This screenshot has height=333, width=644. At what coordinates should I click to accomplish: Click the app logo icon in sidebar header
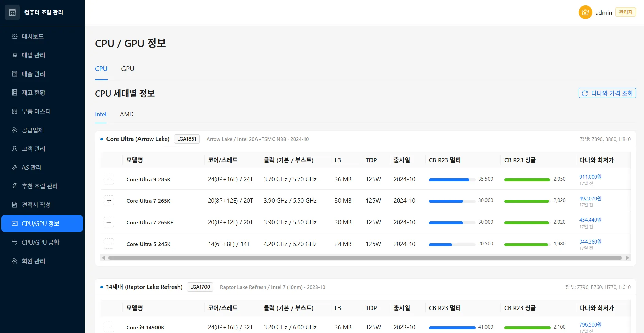click(12, 12)
